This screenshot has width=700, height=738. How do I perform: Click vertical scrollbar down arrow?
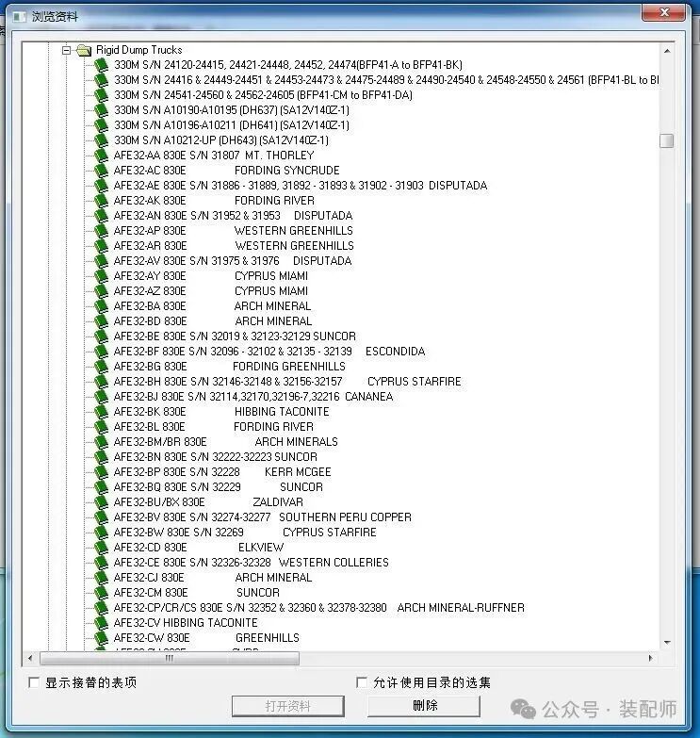667,643
